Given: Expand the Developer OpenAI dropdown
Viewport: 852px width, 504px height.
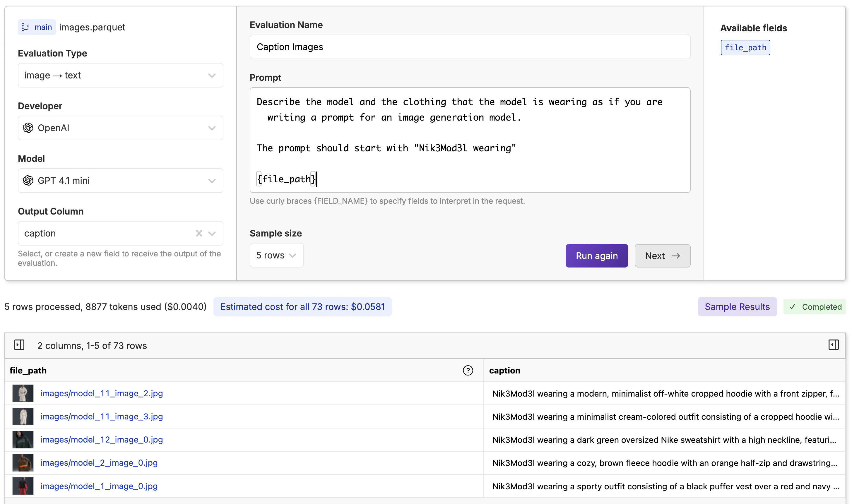Looking at the screenshot, I should click(120, 128).
